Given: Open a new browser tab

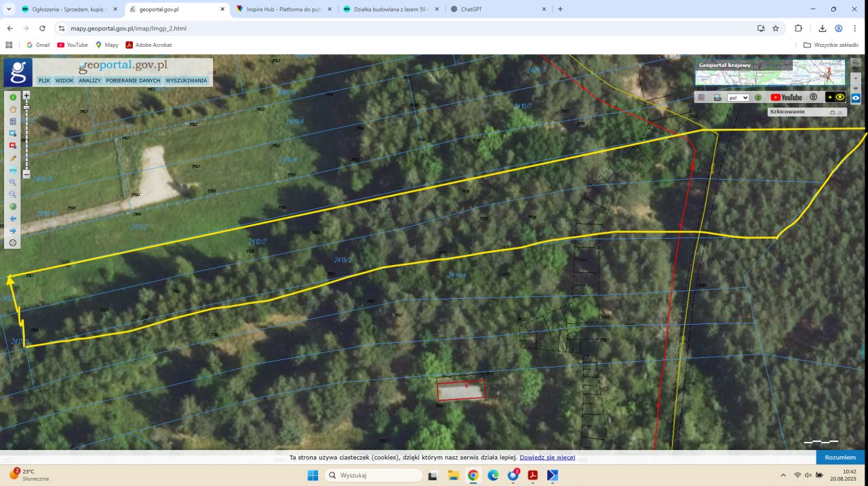Looking at the screenshot, I should click(560, 9).
